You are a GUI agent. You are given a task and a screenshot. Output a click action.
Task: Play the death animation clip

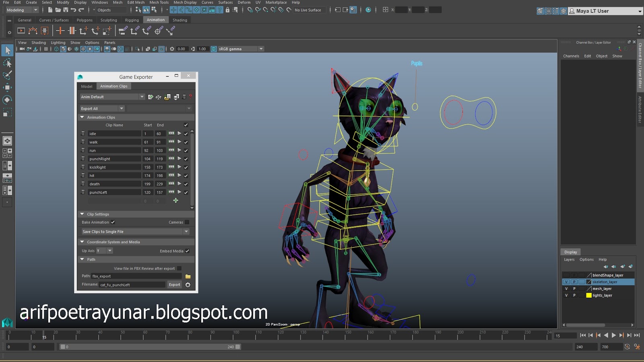coord(180,183)
